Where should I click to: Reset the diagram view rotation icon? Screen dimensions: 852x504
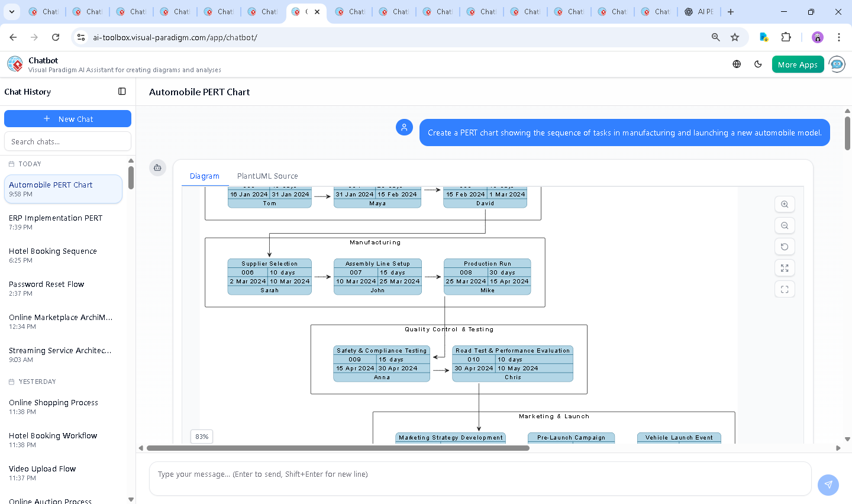pyautogui.click(x=785, y=247)
